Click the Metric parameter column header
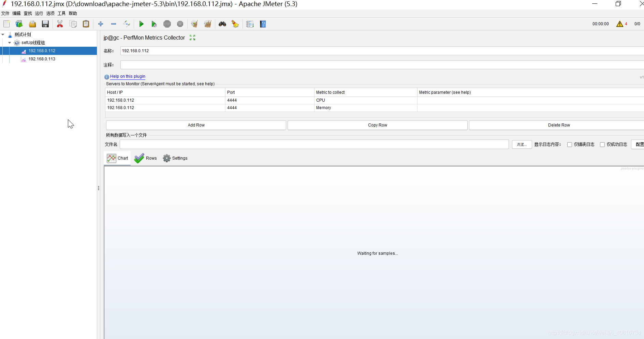This screenshot has height=339, width=644. 531,92
